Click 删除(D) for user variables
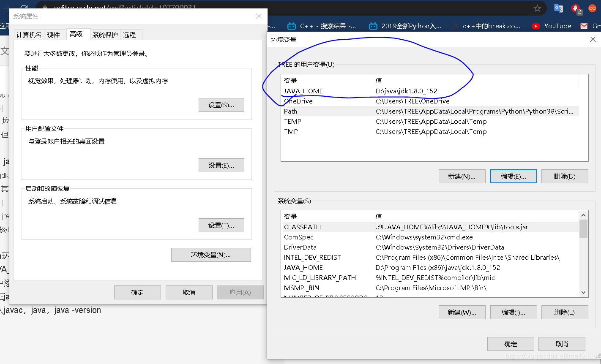Screen dimensions: 601x364 click(565, 177)
